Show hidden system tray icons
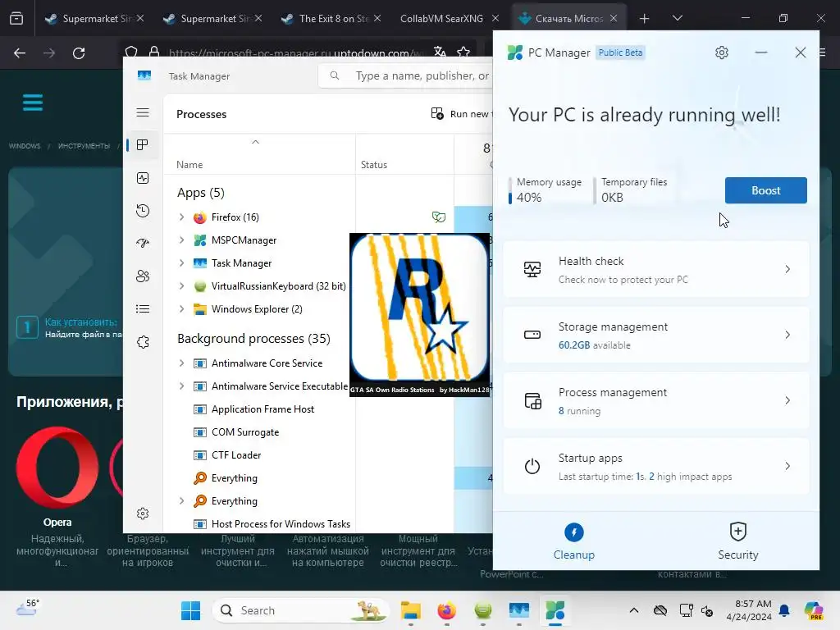The height and width of the screenshot is (630, 840). [x=634, y=610]
